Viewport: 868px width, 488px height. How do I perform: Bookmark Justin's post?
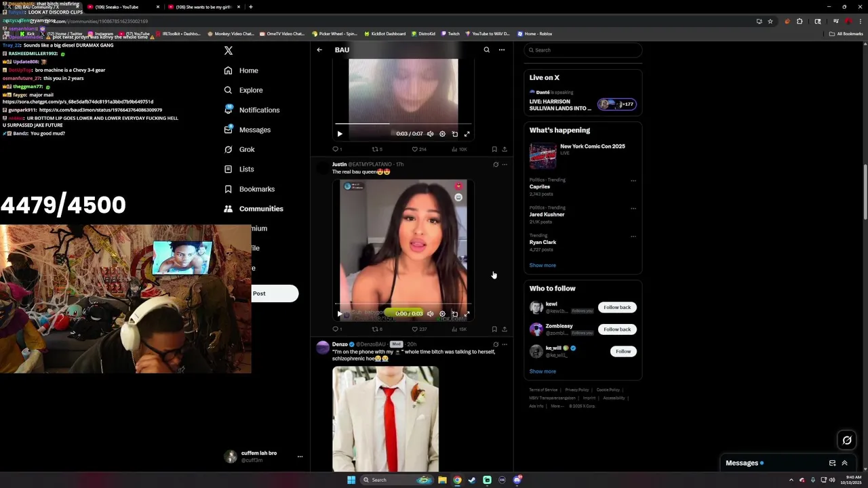click(x=494, y=329)
